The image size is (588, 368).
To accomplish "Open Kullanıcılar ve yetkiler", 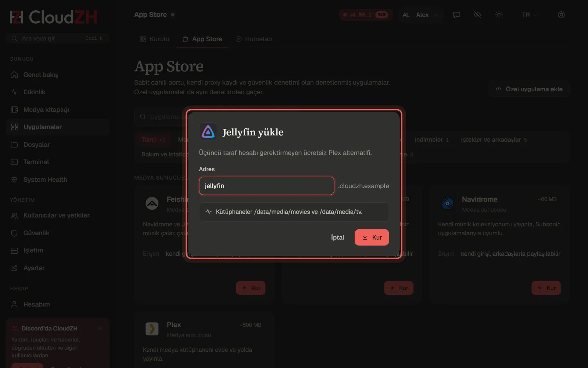I will click(x=57, y=215).
